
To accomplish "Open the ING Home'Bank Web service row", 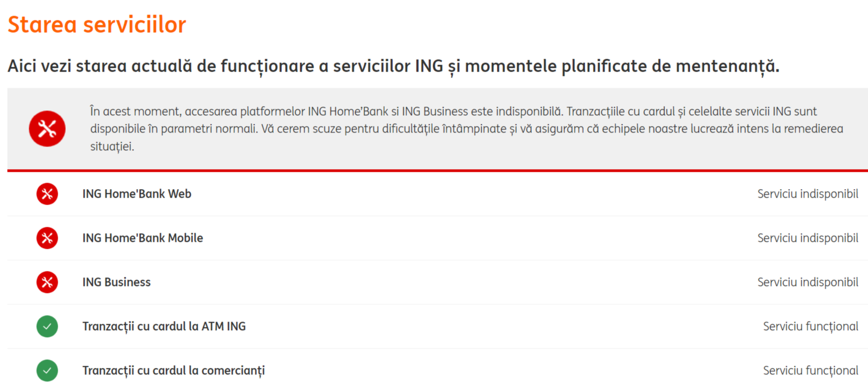I will coord(137,194).
